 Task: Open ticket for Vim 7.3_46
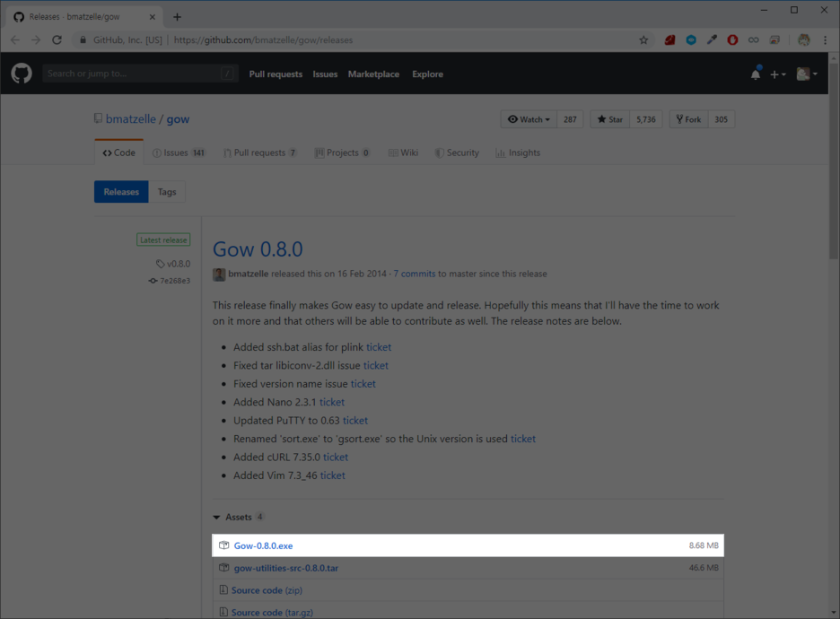coord(333,475)
